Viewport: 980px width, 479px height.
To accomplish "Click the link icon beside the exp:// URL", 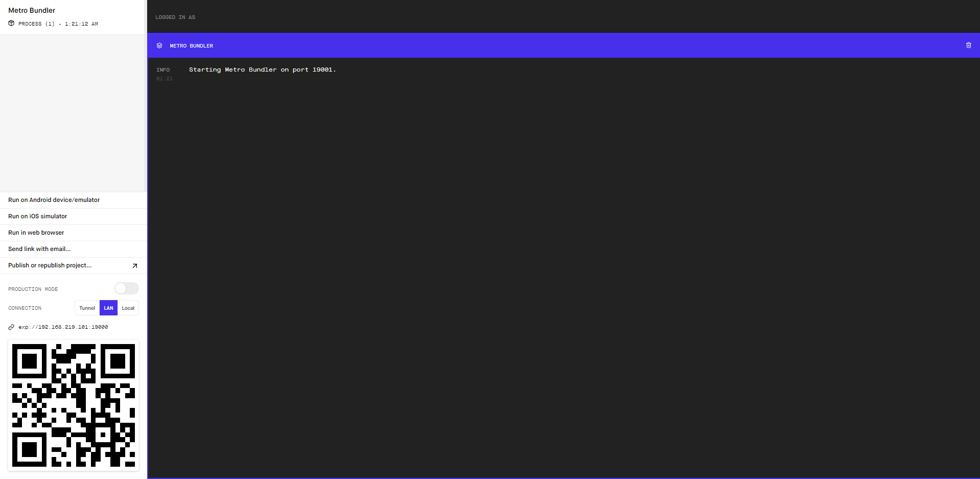I will (x=11, y=327).
